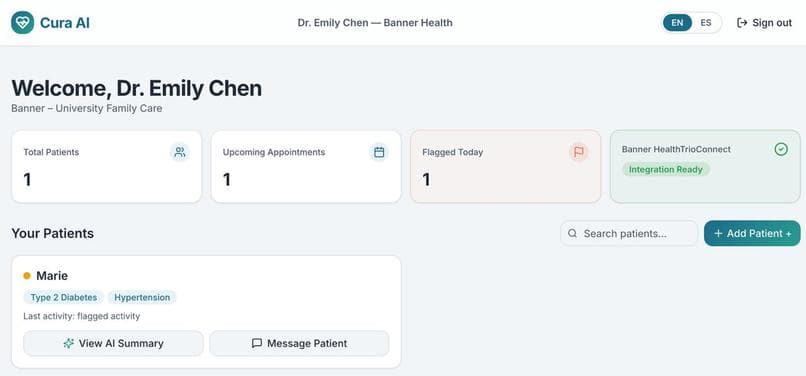Open View AI Summary for Marie
This screenshot has width=806, height=376.
[113, 343]
